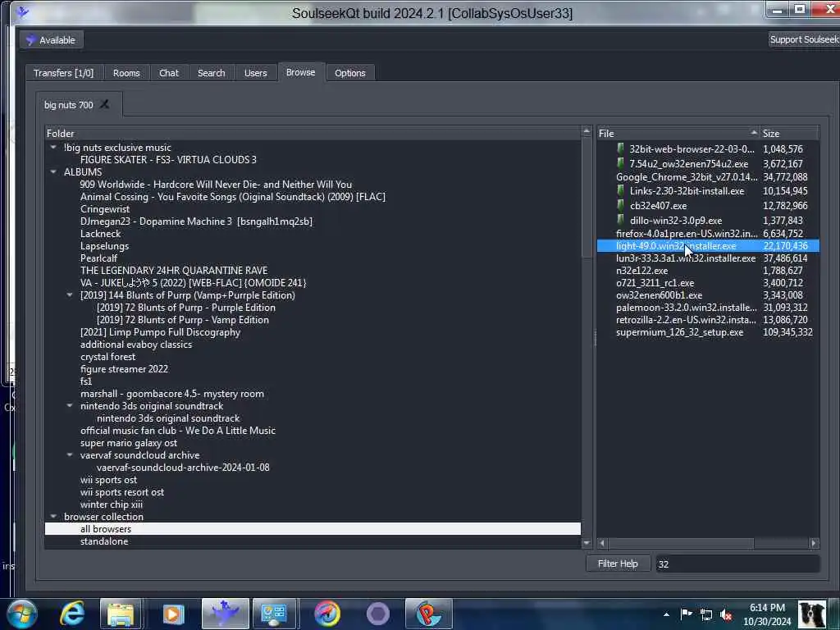
Task: Open the Windows Start menu
Action: (x=22, y=614)
